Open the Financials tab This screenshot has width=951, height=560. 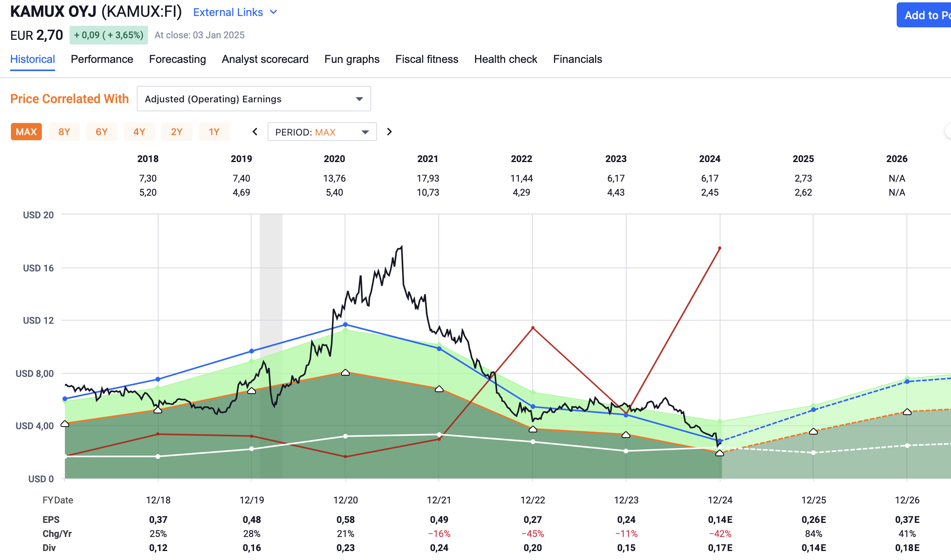[577, 59]
